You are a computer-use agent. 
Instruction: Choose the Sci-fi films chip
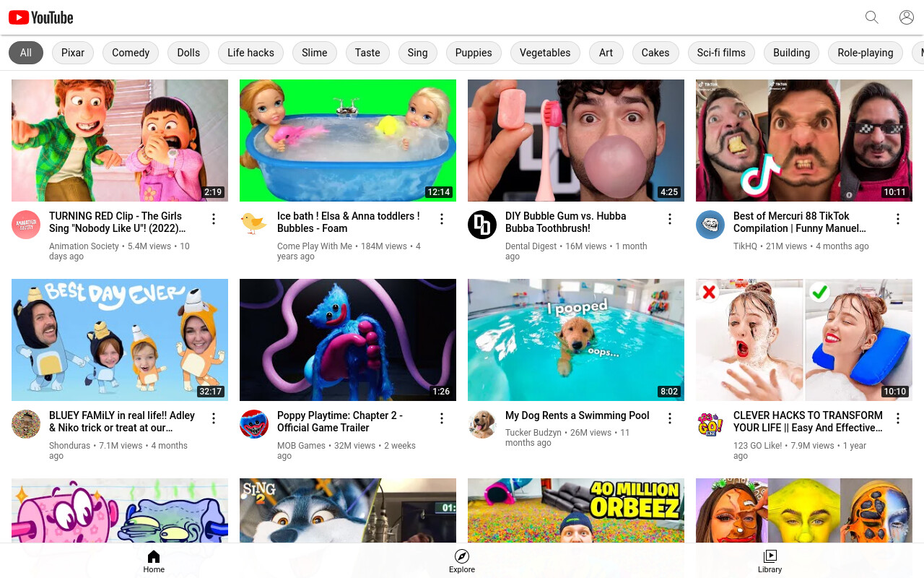coord(721,53)
